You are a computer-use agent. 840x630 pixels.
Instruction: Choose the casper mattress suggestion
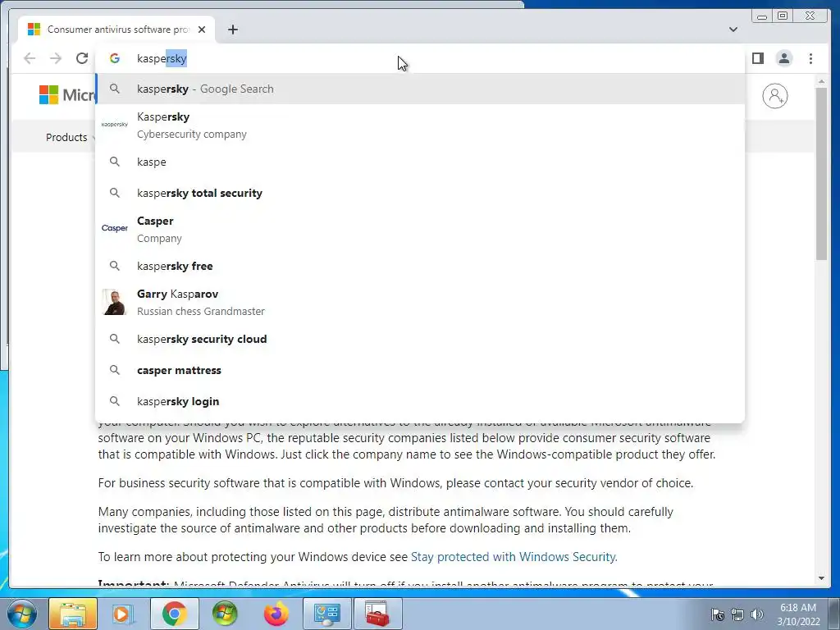[420, 370]
